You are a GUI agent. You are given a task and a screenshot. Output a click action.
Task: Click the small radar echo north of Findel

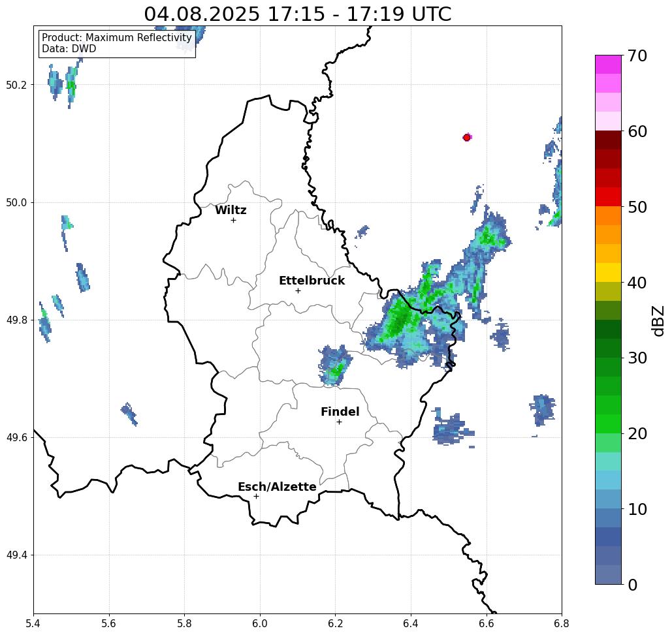click(x=335, y=365)
